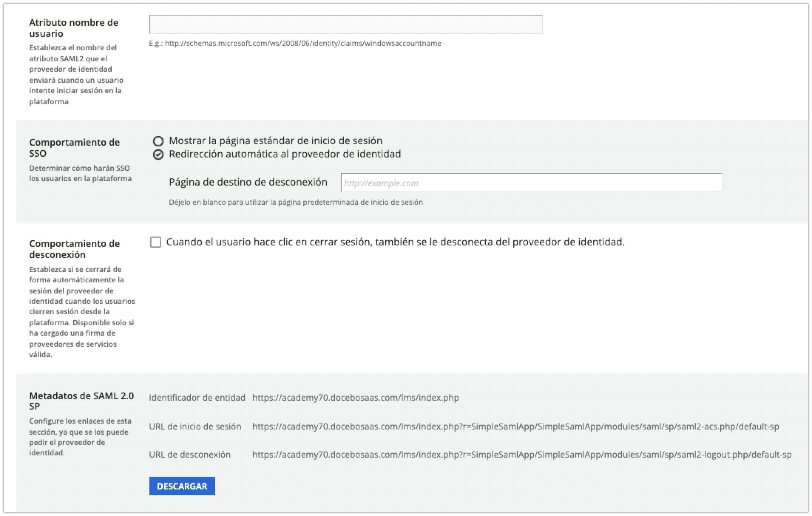This screenshot has width=812, height=516.
Task: Click the windowsaccountname example hint text
Action: [x=294, y=43]
